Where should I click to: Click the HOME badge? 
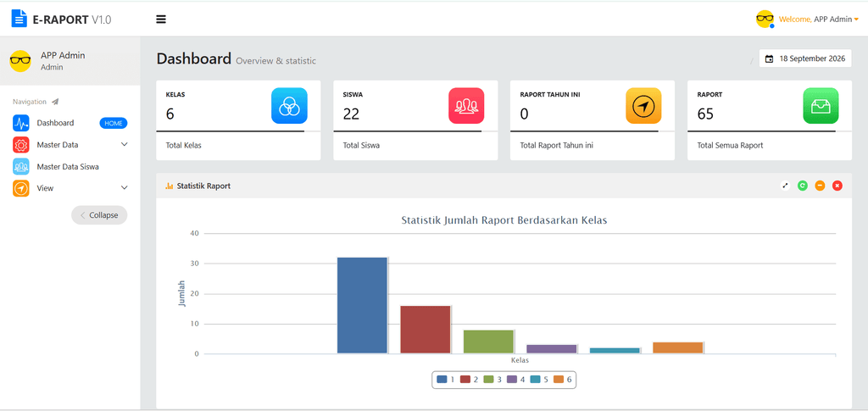point(114,124)
